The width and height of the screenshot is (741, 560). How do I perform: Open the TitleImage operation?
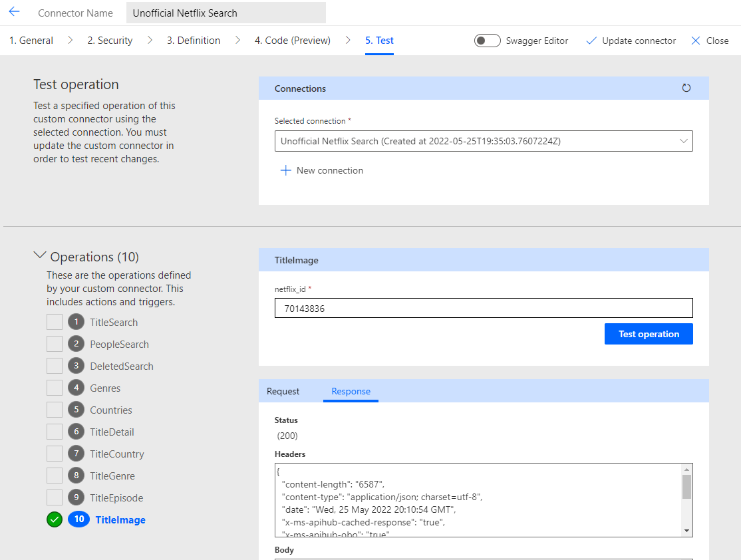pyautogui.click(x=120, y=520)
